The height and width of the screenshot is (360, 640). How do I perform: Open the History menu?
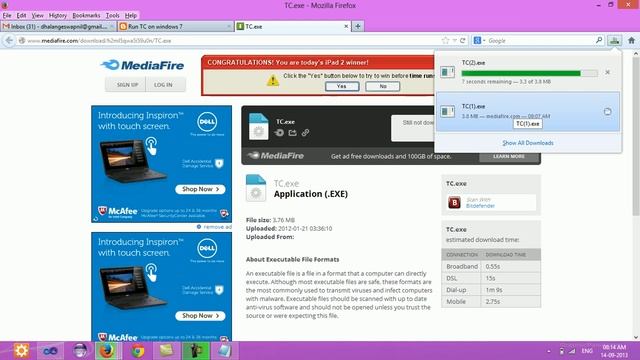point(58,16)
